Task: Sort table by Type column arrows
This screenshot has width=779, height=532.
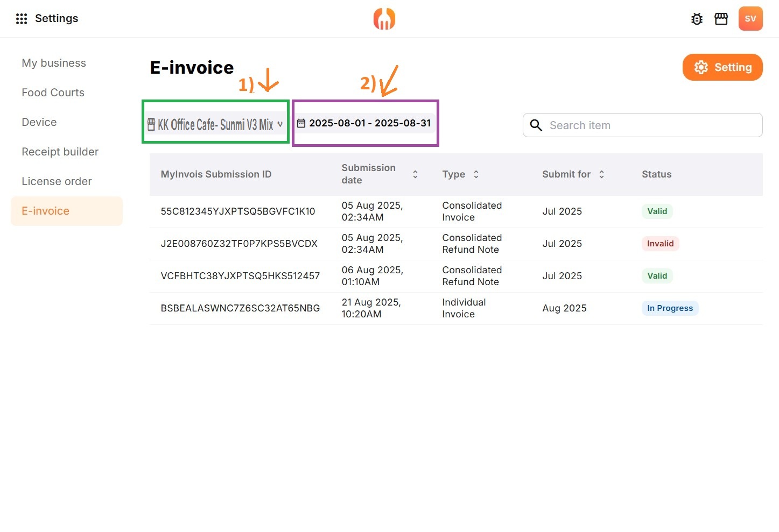Action: click(x=476, y=174)
